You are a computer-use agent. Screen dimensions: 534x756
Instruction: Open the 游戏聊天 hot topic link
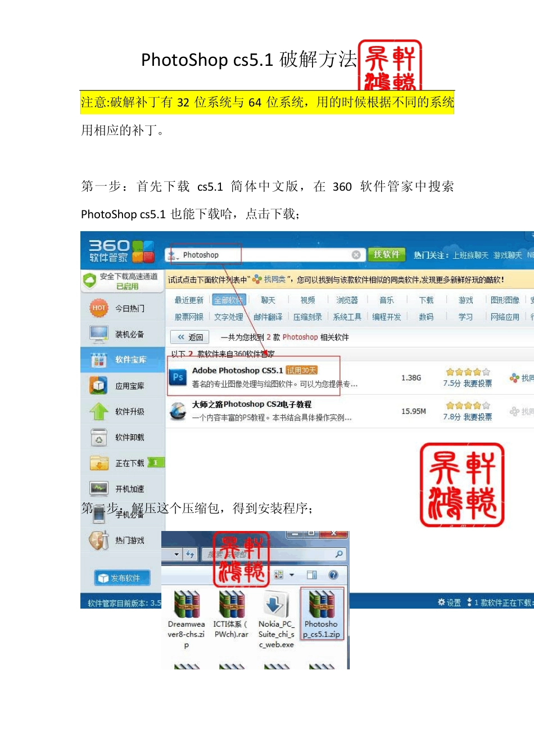pyautogui.click(x=508, y=255)
